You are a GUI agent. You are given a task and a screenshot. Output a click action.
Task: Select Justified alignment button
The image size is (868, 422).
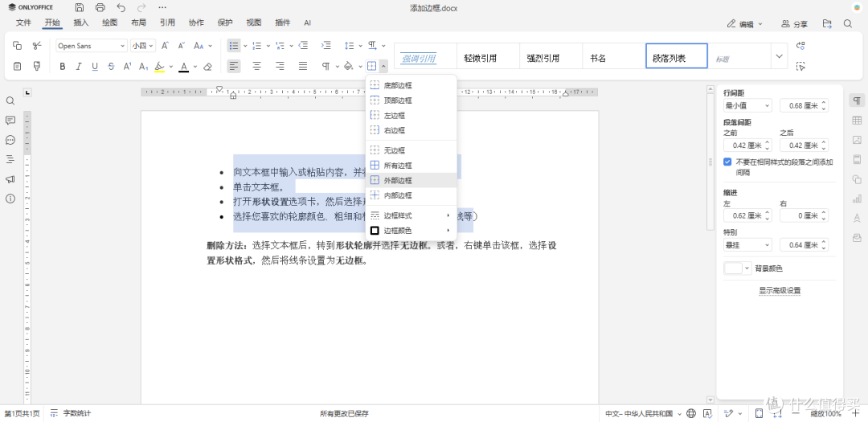[303, 67]
